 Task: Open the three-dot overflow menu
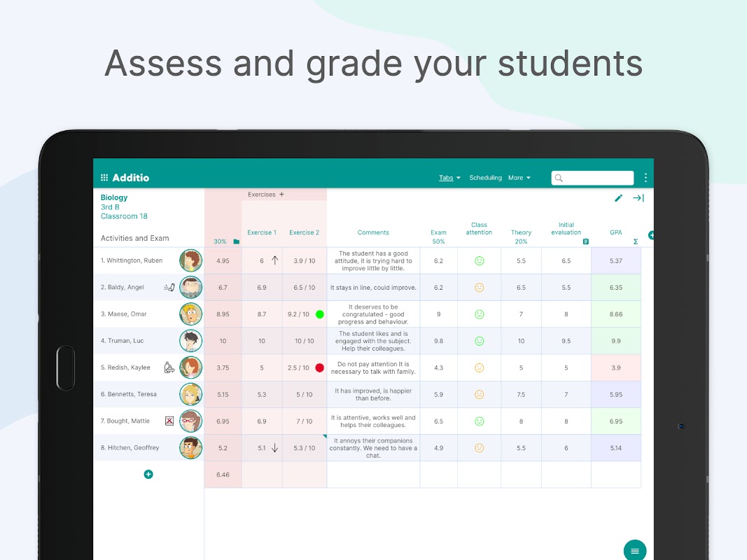645,178
